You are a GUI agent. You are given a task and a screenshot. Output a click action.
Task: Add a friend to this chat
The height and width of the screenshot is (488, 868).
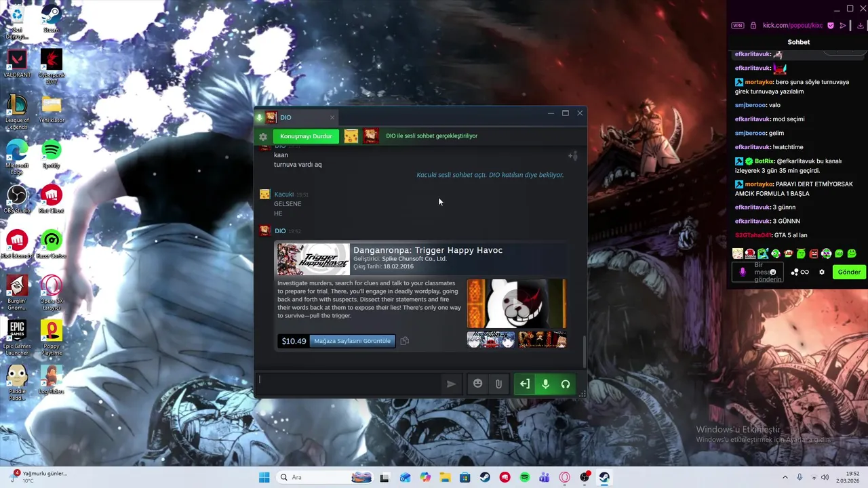pyautogui.click(x=572, y=156)
